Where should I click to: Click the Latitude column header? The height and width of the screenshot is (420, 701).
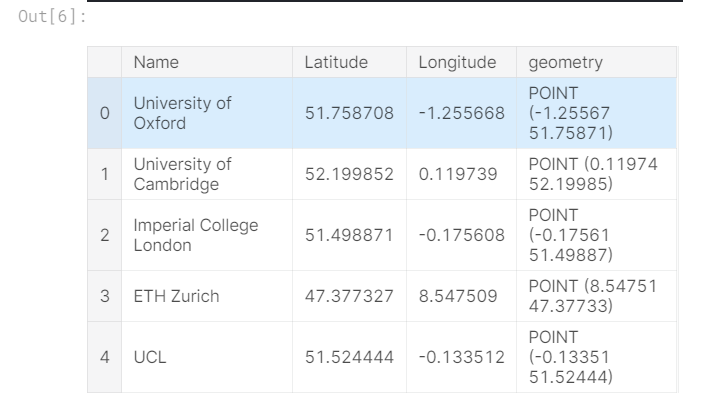coord(336,62)
